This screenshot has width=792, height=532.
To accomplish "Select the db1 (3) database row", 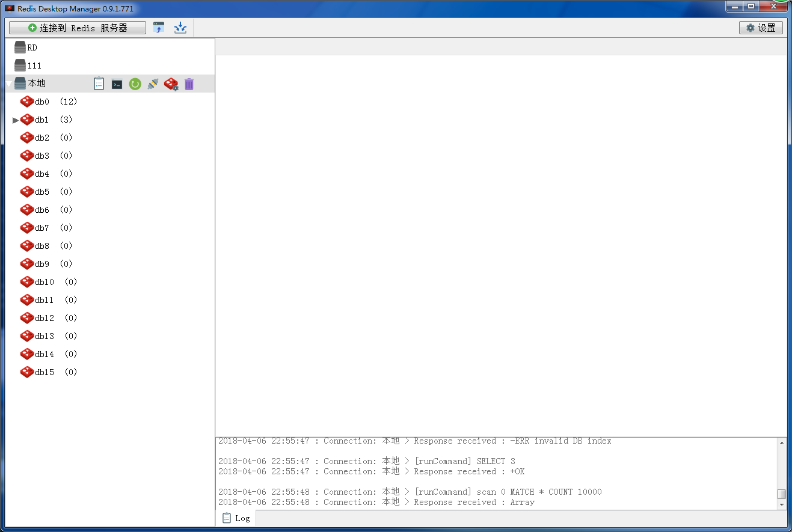I will 110,120.
